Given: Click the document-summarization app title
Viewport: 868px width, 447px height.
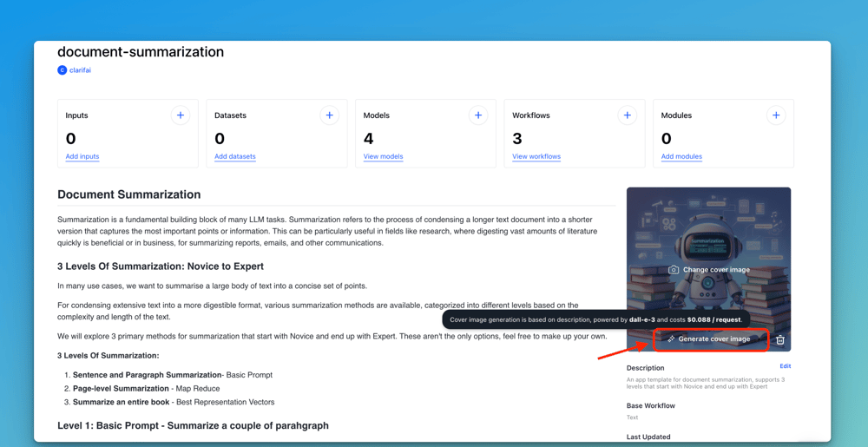Looking at the screenshot, I should (x=141, y=52).
